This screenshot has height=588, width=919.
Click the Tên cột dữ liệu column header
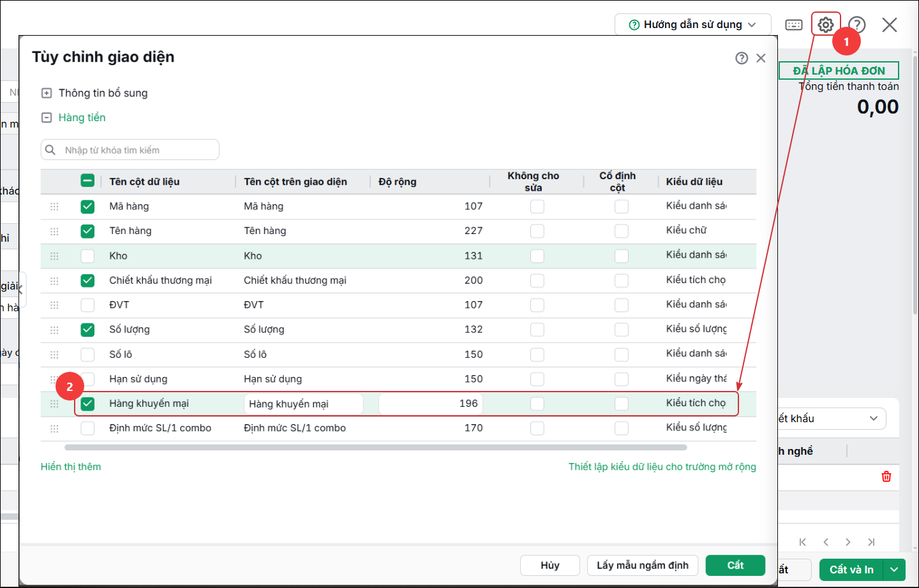click(x=144, y=182)
